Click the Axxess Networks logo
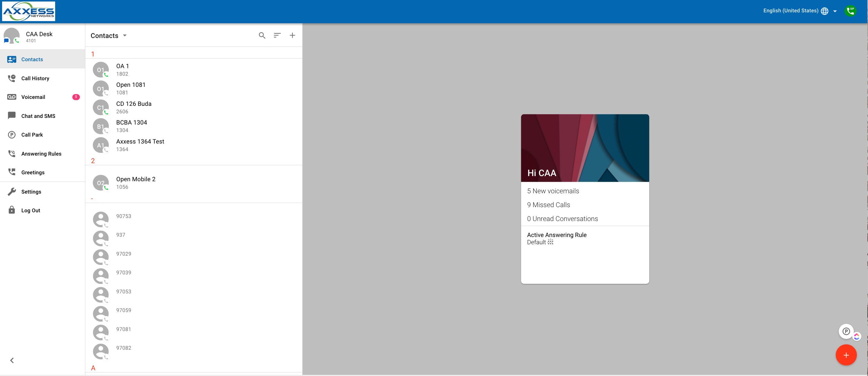 (x=29, y=11)
